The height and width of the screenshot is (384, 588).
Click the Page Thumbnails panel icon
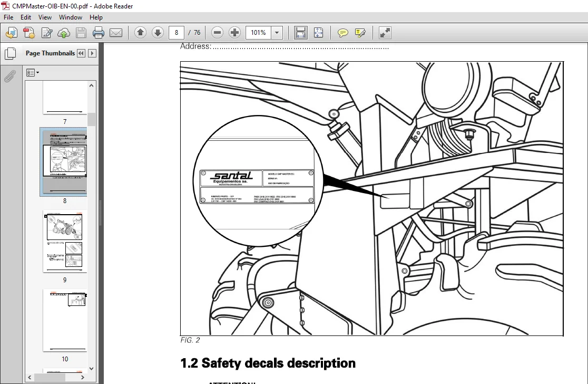pyautogui.click(x=10, y=53)
